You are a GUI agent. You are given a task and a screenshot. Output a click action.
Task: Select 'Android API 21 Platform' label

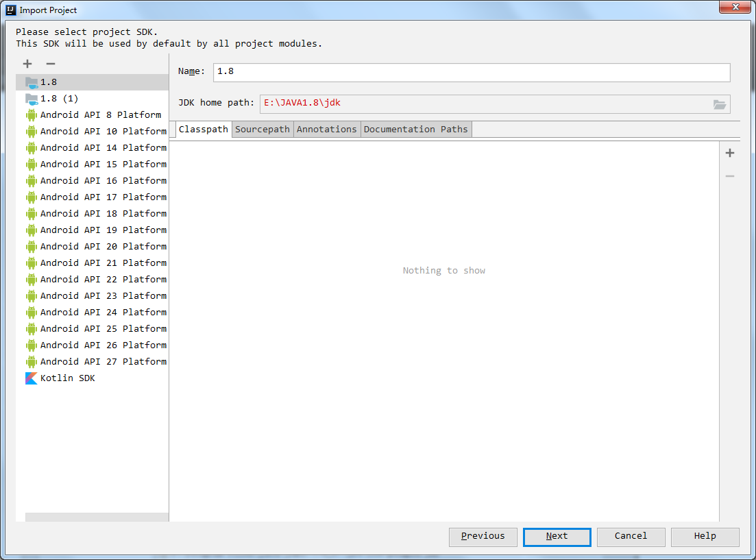103,263
